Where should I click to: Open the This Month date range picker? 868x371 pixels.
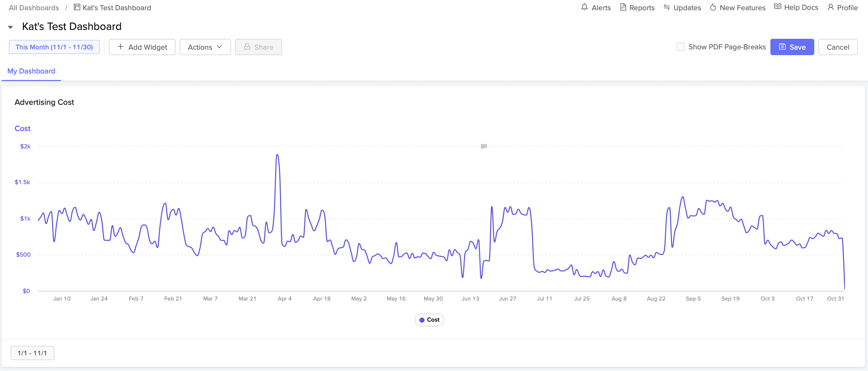[x=54, y=47]
